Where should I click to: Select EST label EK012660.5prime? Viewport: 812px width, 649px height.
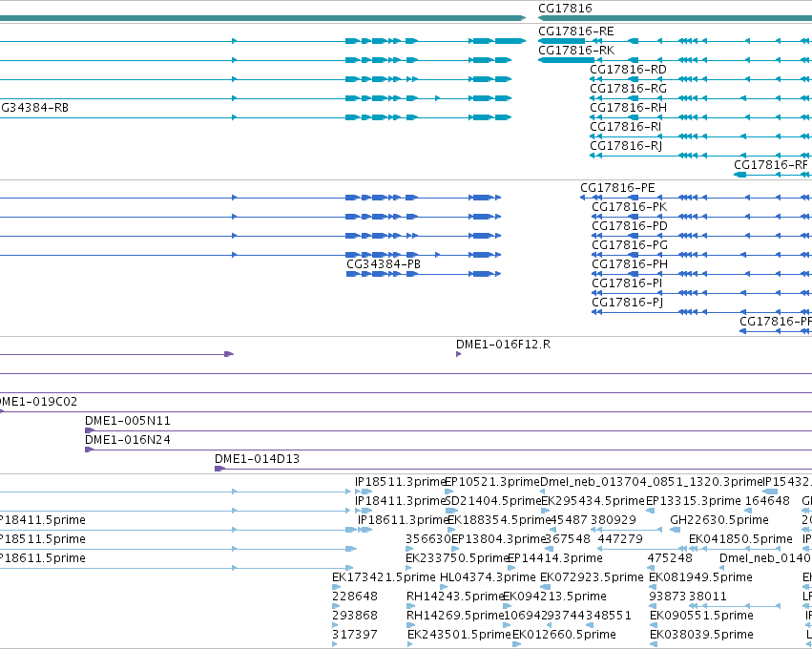(564, 635)
